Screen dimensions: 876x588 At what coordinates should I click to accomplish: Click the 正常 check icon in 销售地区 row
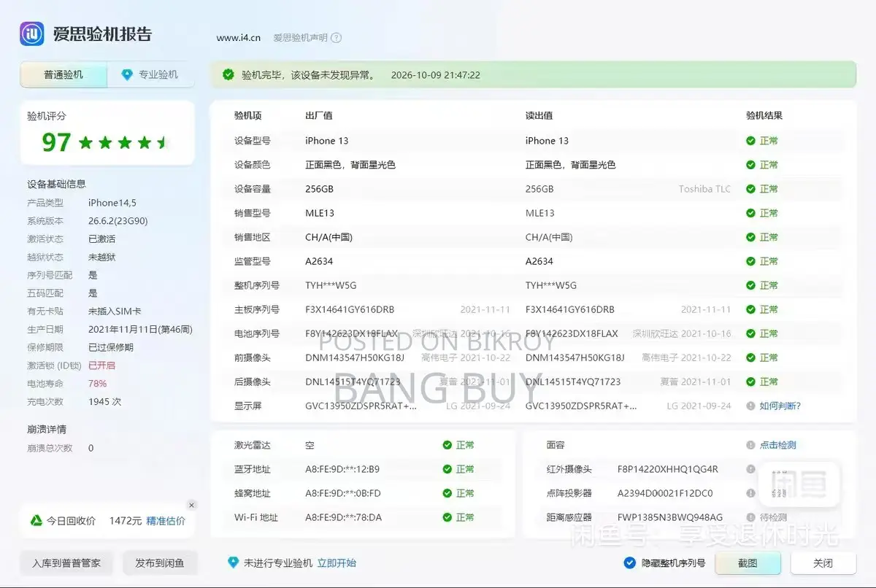[x=750, y=237]
